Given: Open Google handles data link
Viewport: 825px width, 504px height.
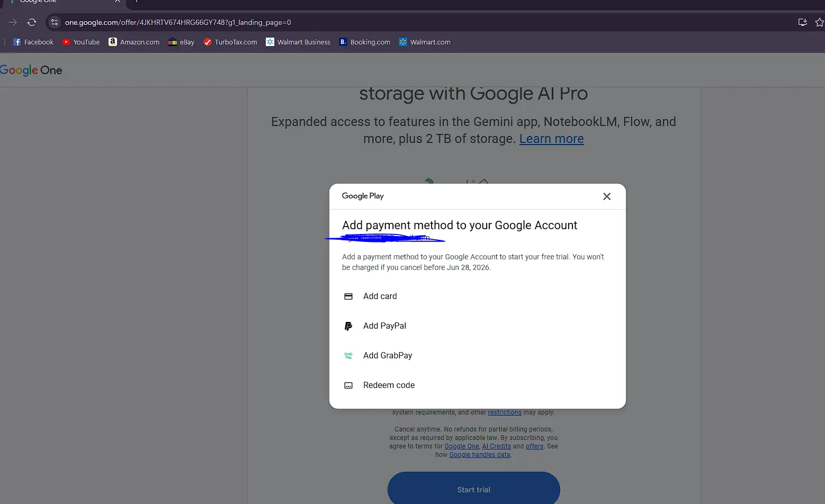Looking at the screenshot, I should [480, 455].
